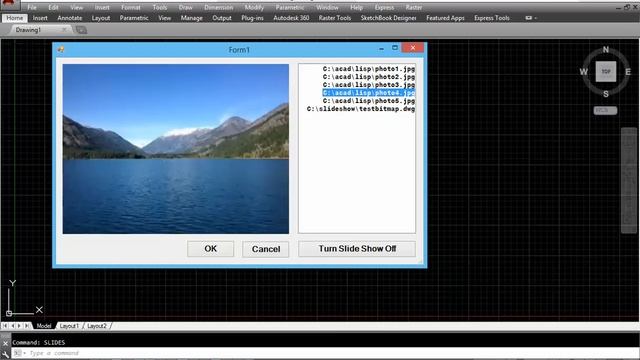This screenshot has width=640, height=360.
Task: Switch to the Home ribbon tab
Action: 15,18
